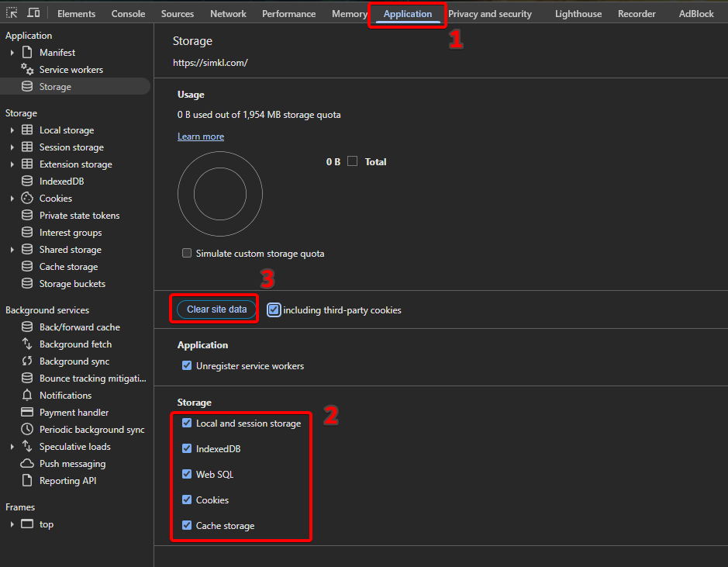Open the Lighthouse tab
Screen dimensions: 728x567
(578, 14)
